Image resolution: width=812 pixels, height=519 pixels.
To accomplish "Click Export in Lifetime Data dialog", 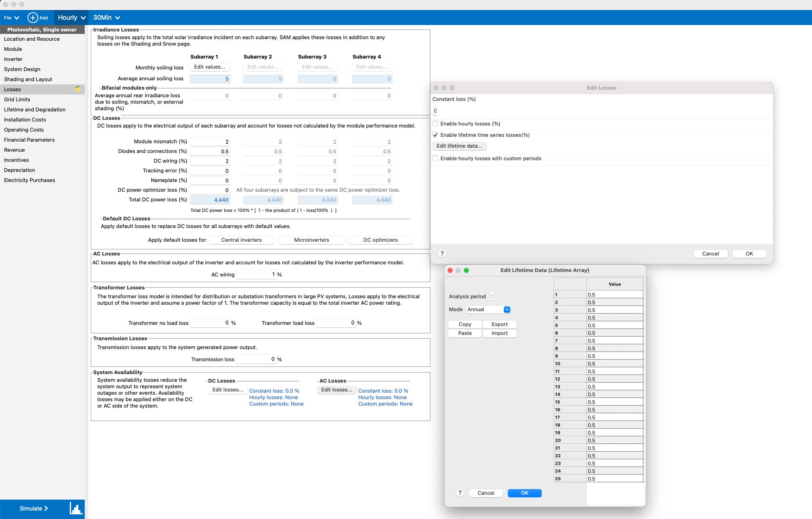I will pos(499,324).
